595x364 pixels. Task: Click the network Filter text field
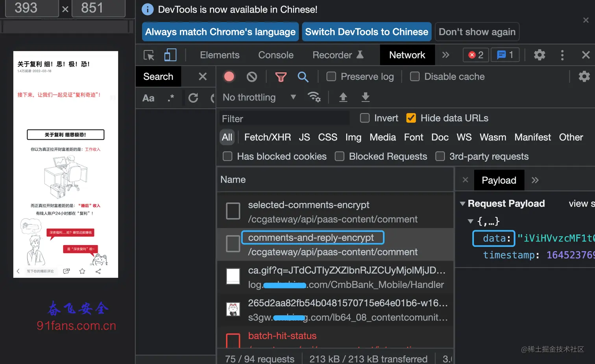pos(284,118)
